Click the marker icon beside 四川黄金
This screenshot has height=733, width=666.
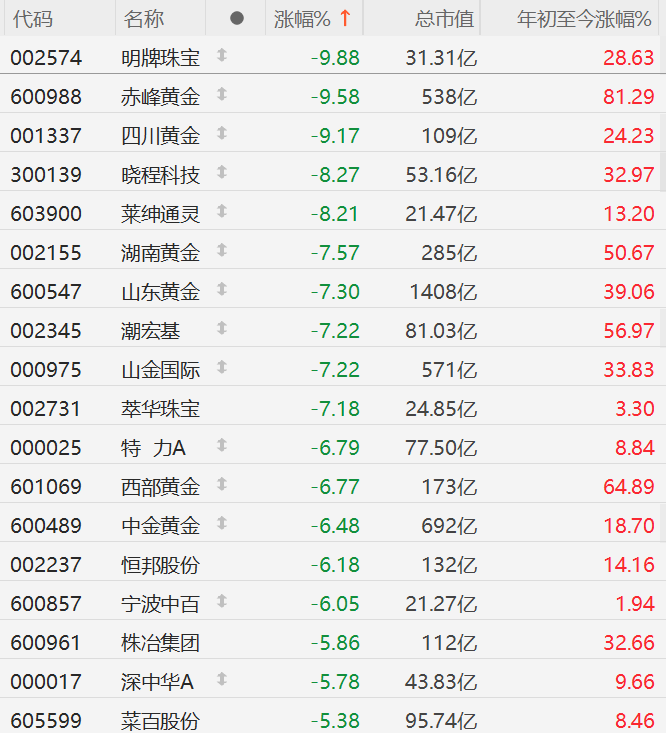(x=222, y=133)
